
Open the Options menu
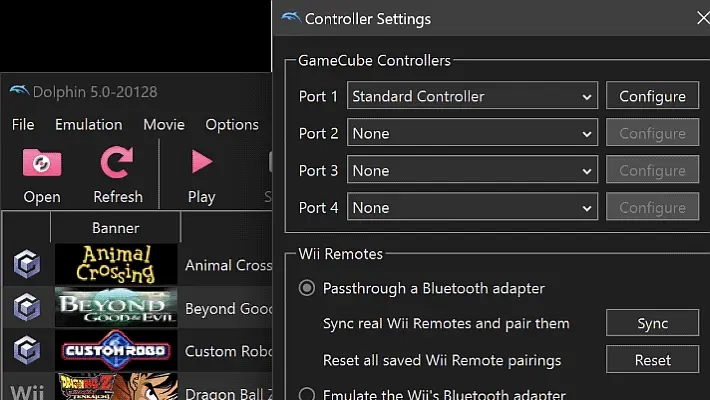click(232, 125)
